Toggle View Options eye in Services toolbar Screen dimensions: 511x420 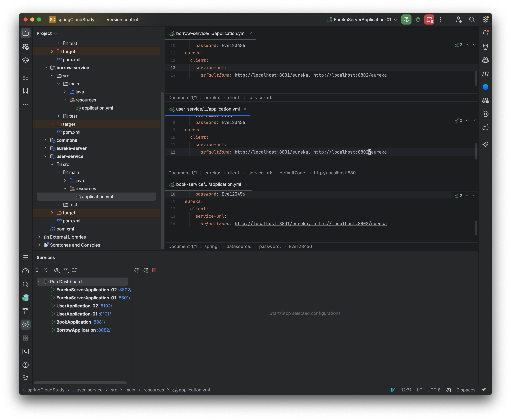[57, 270]
